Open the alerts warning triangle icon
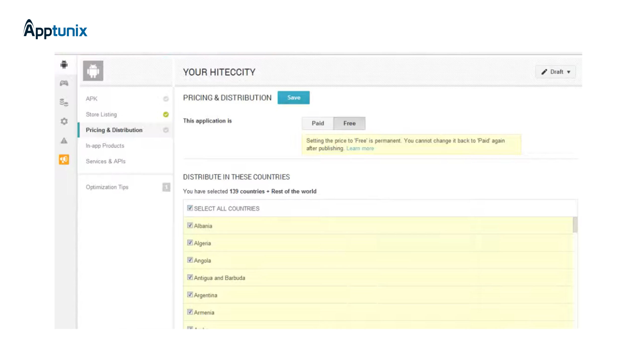This screenshot has height=353, width=644. coord(64,140)
